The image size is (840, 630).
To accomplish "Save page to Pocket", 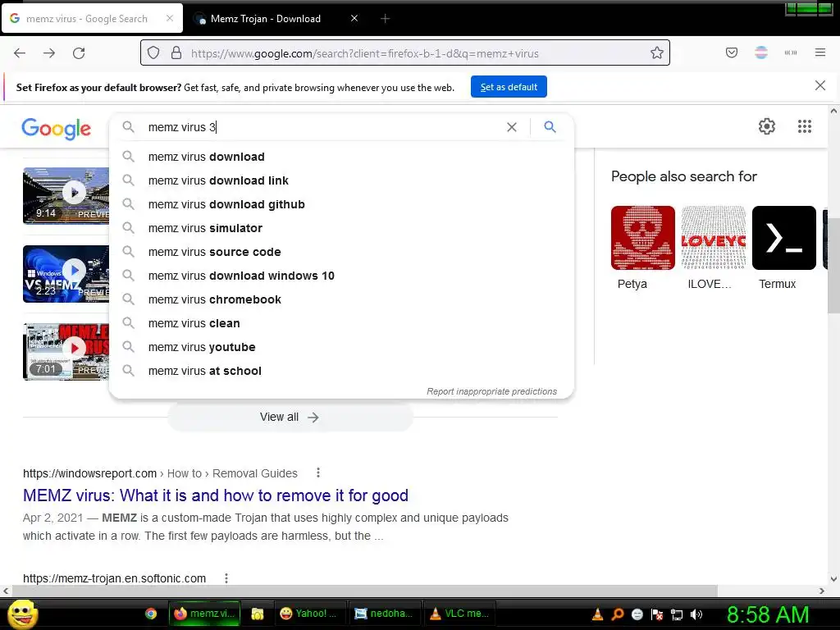I will (x=732, y=52).
